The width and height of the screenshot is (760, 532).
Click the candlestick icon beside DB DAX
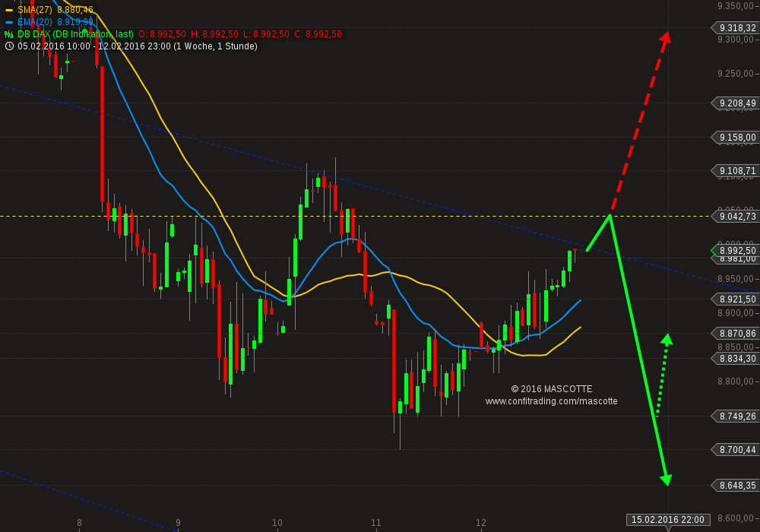click(x=8, y=34)
